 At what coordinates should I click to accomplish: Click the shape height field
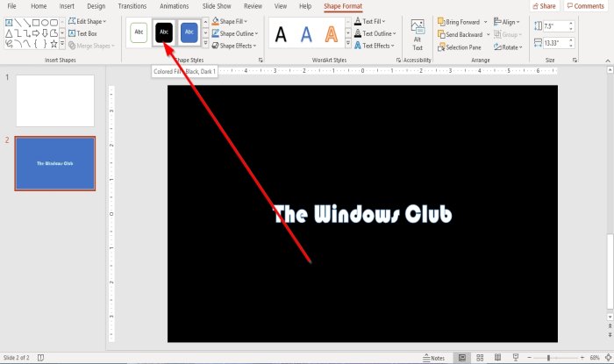(x=555, y=26)
